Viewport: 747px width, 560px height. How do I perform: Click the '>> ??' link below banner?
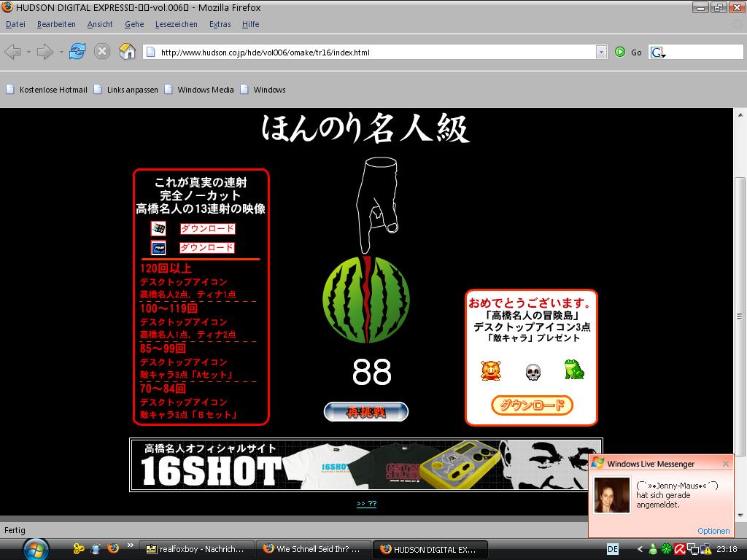pyautogui.click(x=366, y=504)
